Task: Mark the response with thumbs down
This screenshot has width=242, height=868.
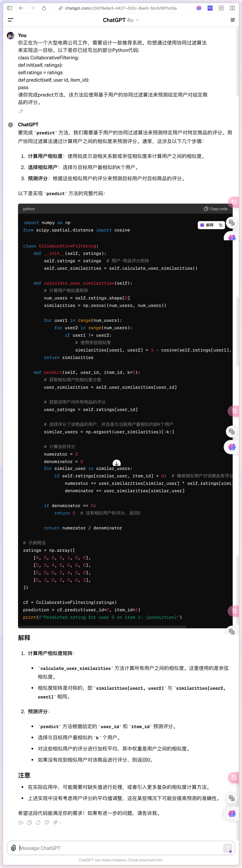Action: 47,822
